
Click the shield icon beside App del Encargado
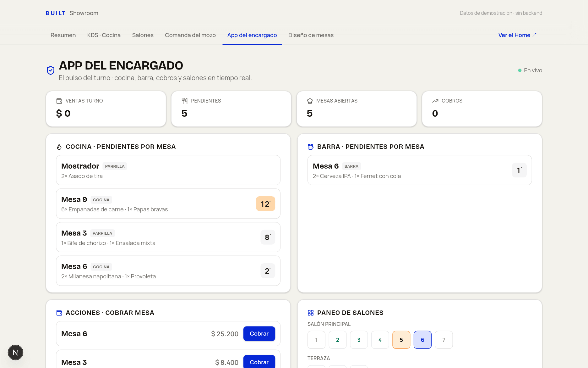click(x=51, y=70)
